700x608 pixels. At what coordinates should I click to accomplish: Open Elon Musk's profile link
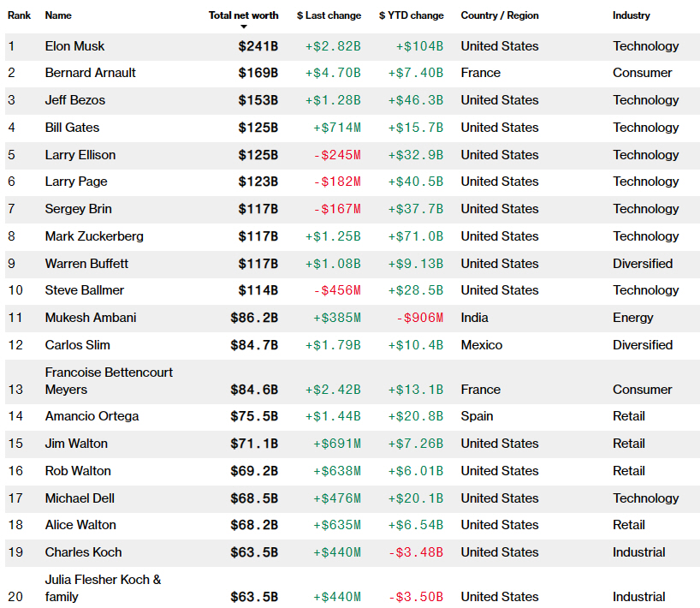(x=75, y=46)
